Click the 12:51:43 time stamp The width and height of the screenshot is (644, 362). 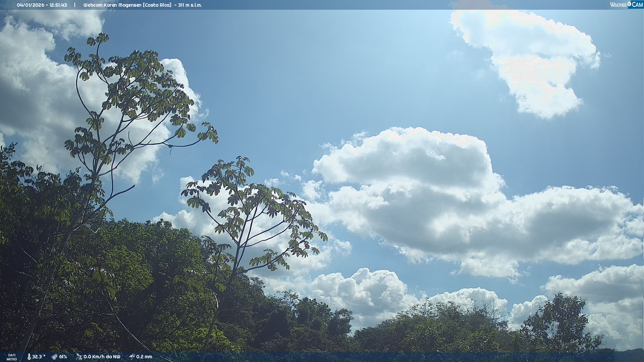pos(58,5)
